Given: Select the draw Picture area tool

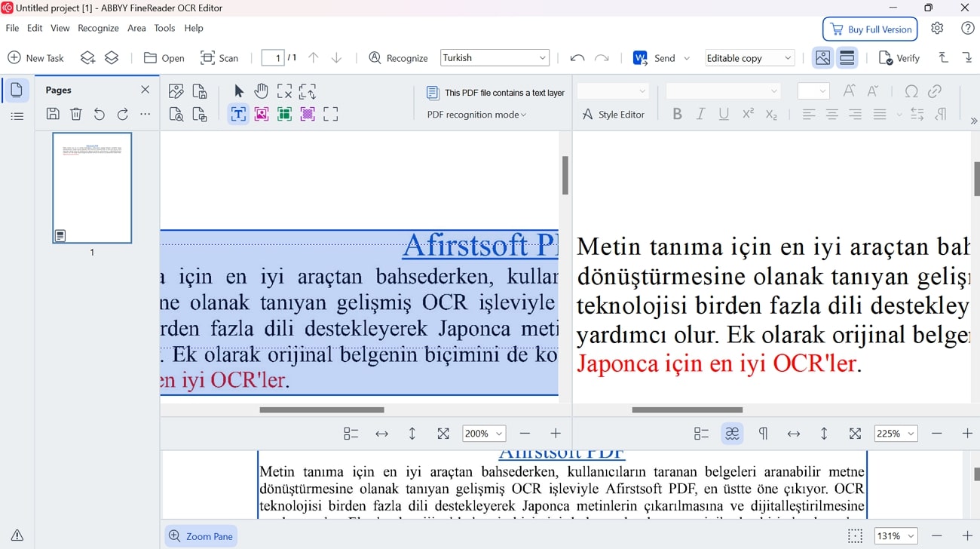Looking at the screenshot, I should (x=262, y=114).
